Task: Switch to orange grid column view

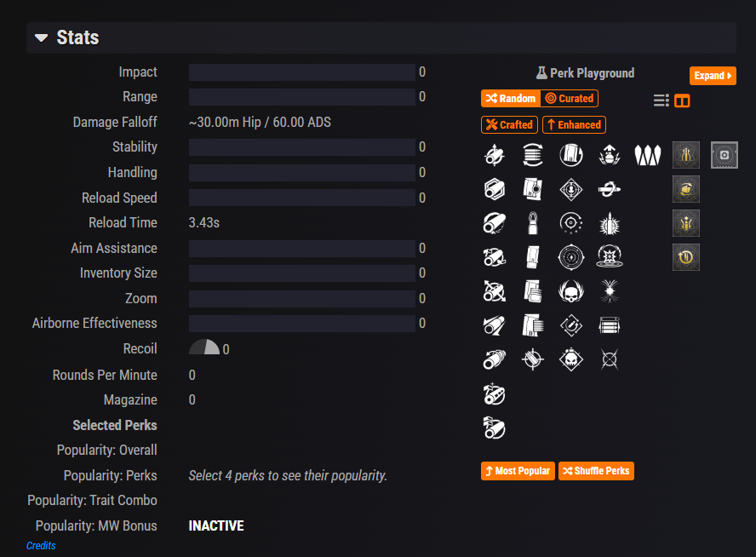Action: click(x=682, y=100)
